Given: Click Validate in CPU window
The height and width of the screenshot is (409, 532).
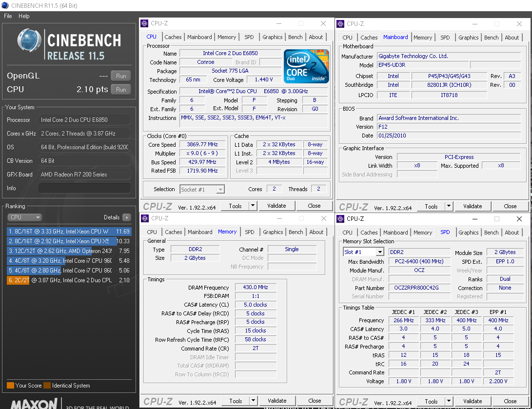Looking at the screenshot, I should [276, 206].
